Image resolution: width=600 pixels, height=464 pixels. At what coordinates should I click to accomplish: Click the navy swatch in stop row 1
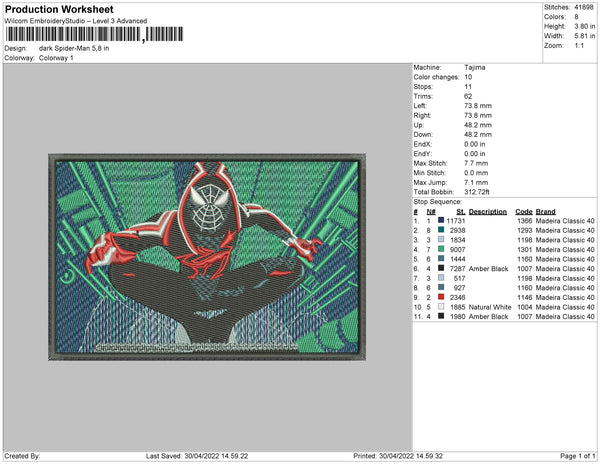pos(441,220)
